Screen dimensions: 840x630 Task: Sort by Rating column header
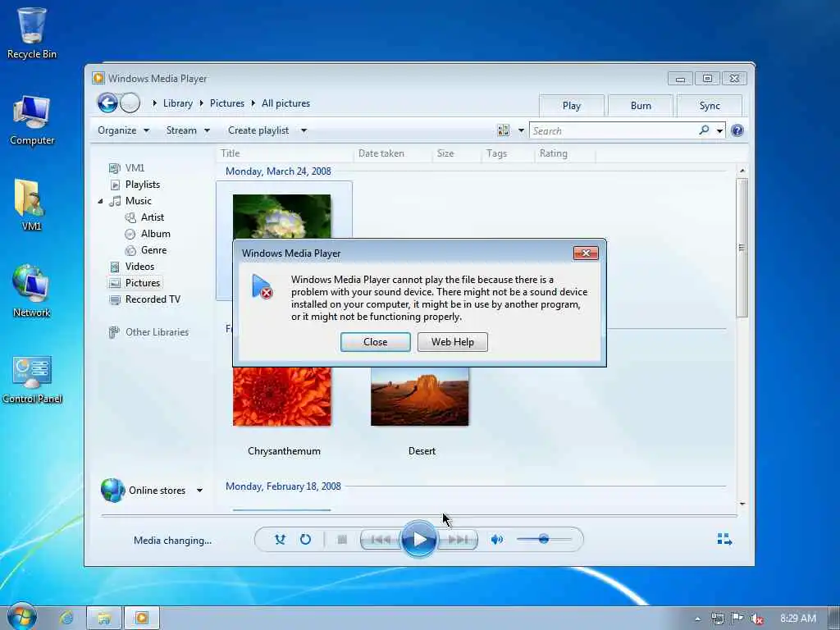pyautogui.click(x=564, y=153)
